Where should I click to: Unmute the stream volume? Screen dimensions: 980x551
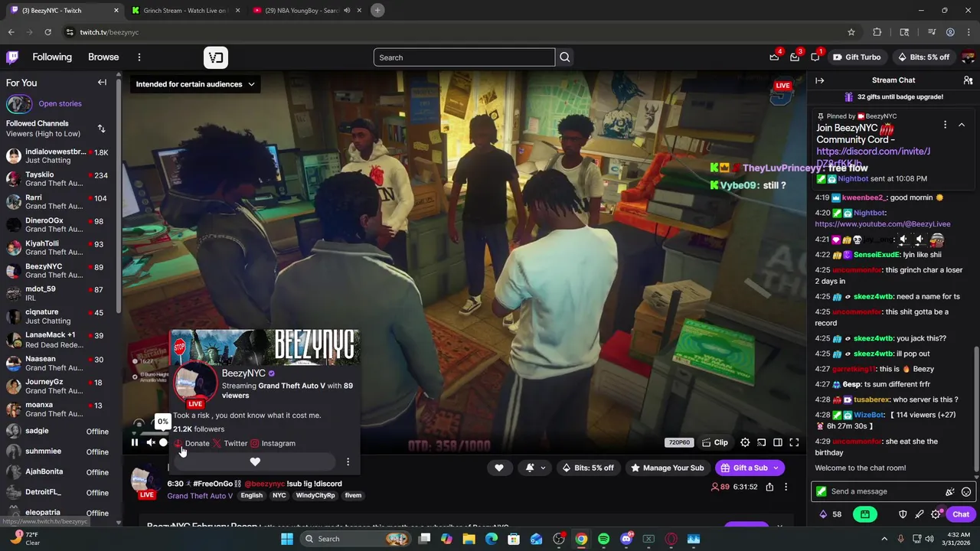point(151,442)
